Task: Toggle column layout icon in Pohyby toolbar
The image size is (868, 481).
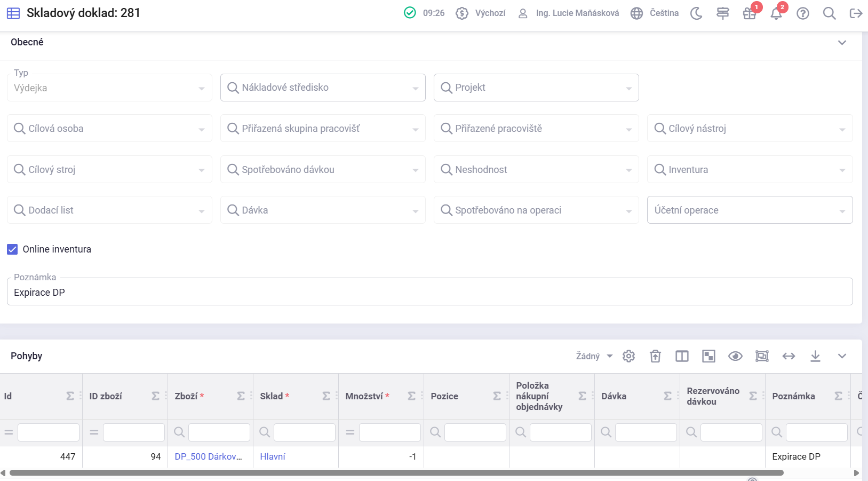Action: click(682, 356)
